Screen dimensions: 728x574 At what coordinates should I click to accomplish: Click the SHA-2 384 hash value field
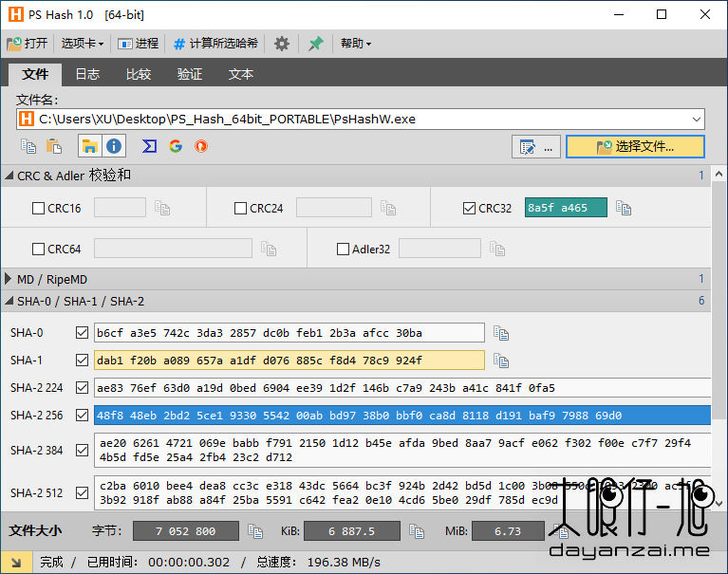(402, 450)
